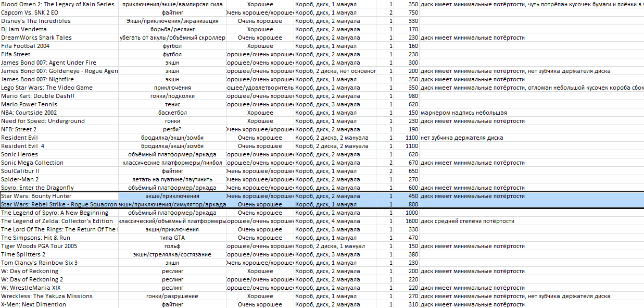Click price cell "980" for Mario Kart
The image size is (644, 308).
pyautogui.click(x=407, y=96)
